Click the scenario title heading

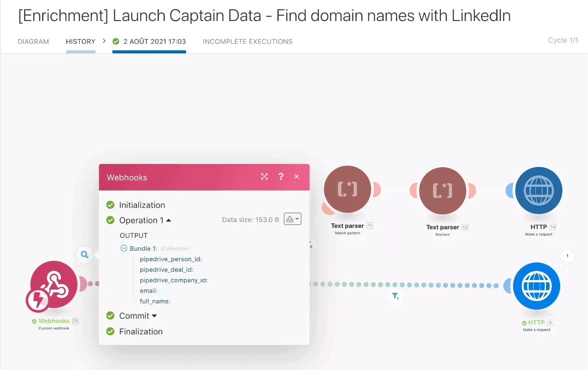[264, 16]
